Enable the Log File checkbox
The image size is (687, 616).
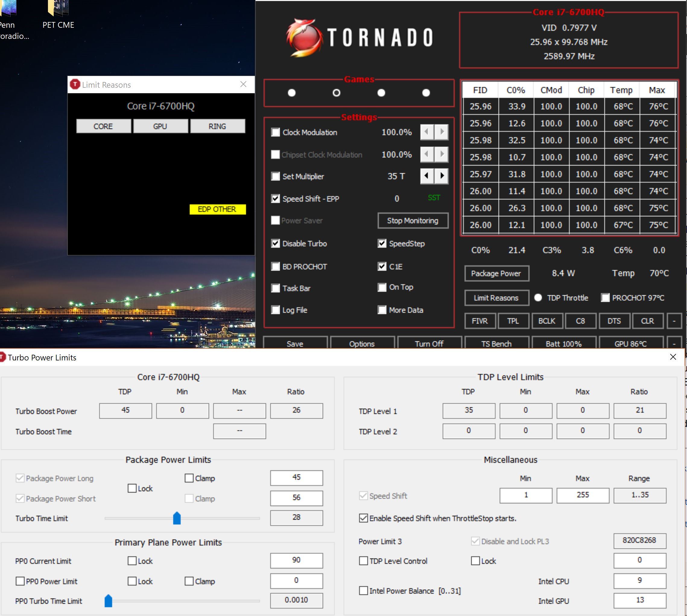pyautogui.click(x=276, y=310)
